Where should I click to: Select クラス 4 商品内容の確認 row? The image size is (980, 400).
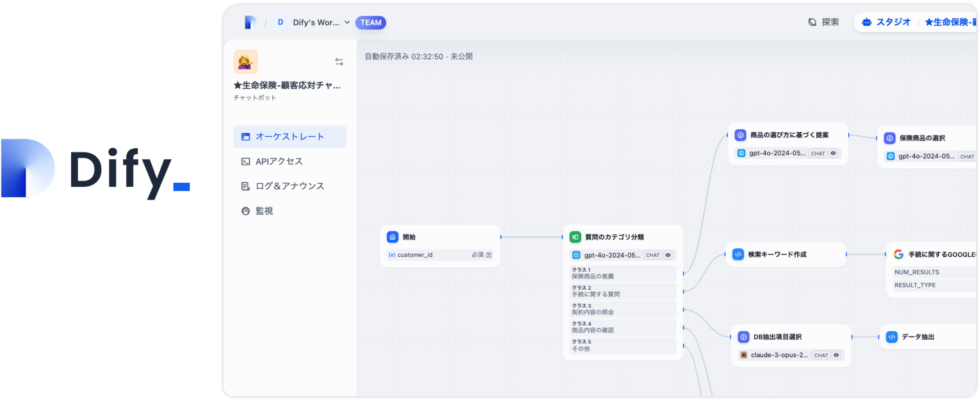(x=622, y=327)
